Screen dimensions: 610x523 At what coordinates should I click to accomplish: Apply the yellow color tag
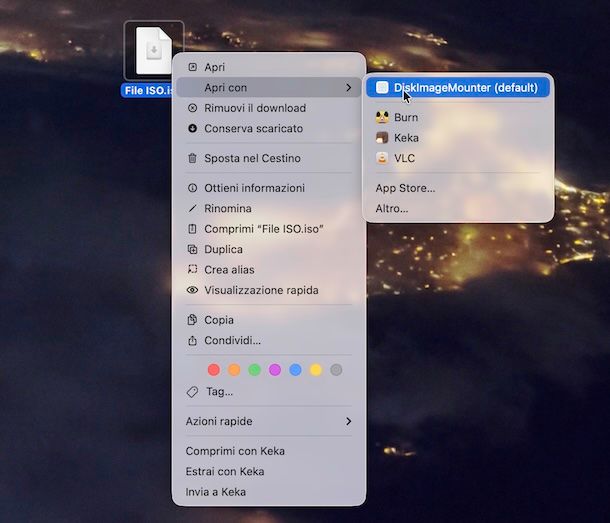coord(316,369)
